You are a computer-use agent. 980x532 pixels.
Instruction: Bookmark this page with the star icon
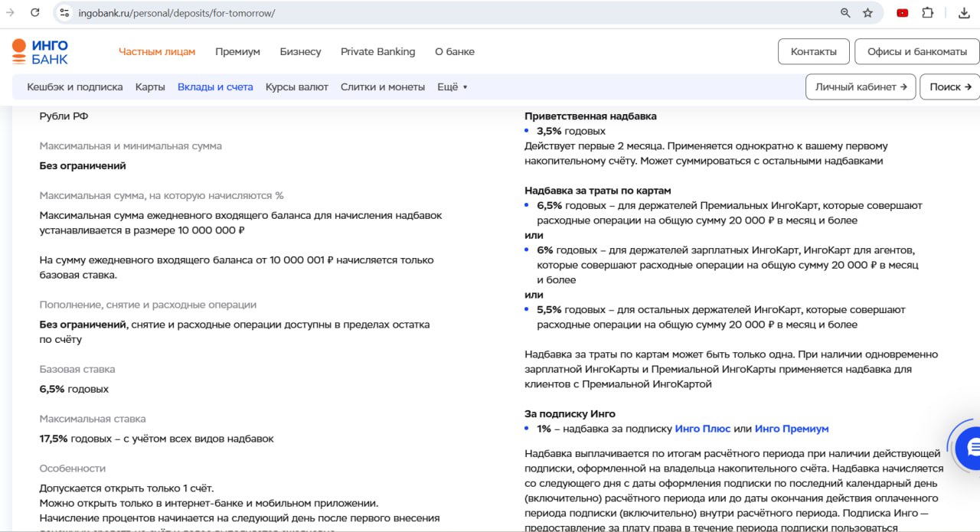(x=867, y=13)
